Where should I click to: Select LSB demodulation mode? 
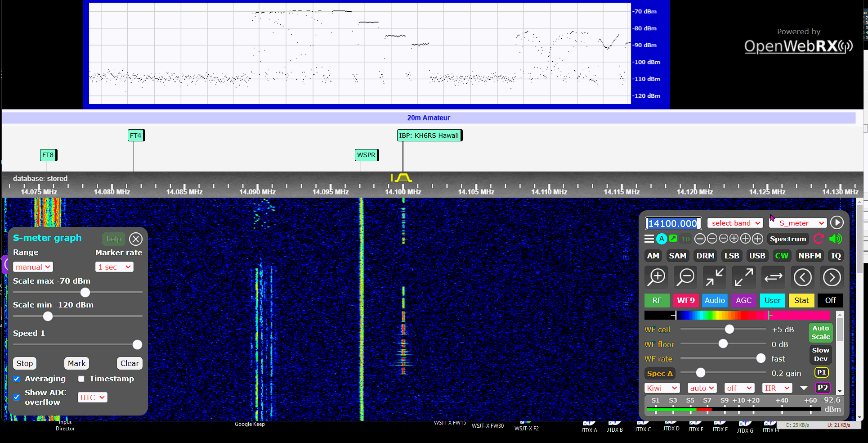(732, 256)
